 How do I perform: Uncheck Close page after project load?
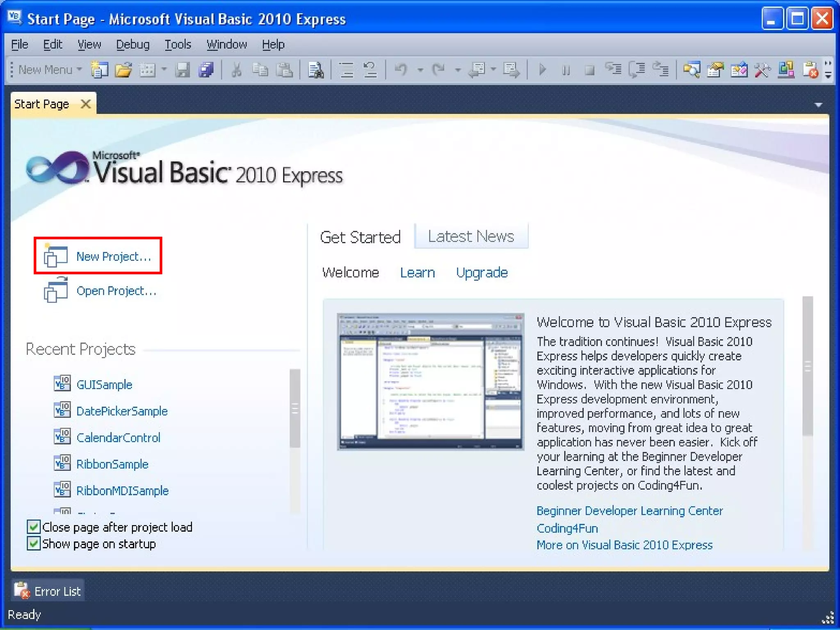34,527
